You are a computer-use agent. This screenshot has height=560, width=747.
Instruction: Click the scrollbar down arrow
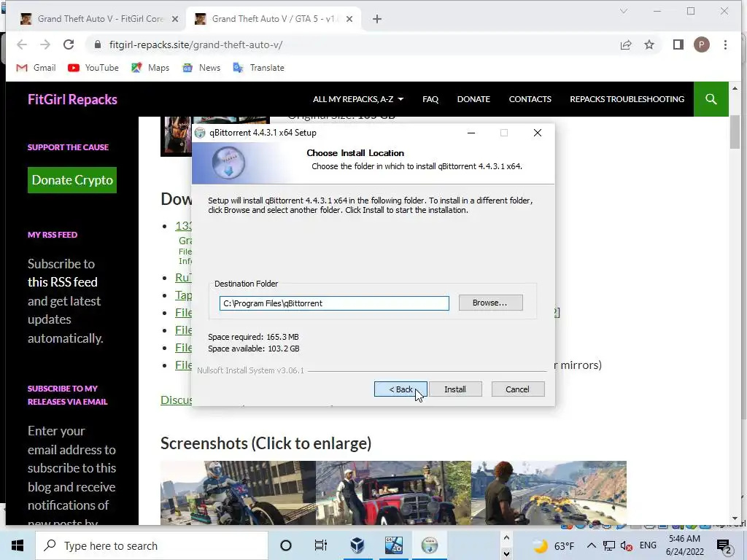point(735,518)
